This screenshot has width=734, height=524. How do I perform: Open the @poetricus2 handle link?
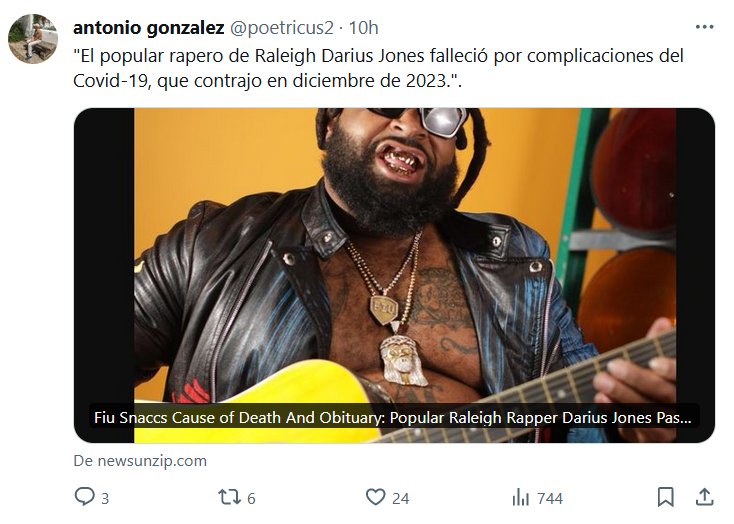click(x=281, y=28)
